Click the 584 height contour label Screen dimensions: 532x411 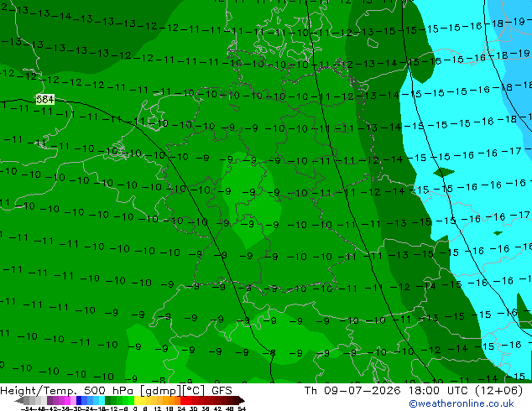click(45, 99)
